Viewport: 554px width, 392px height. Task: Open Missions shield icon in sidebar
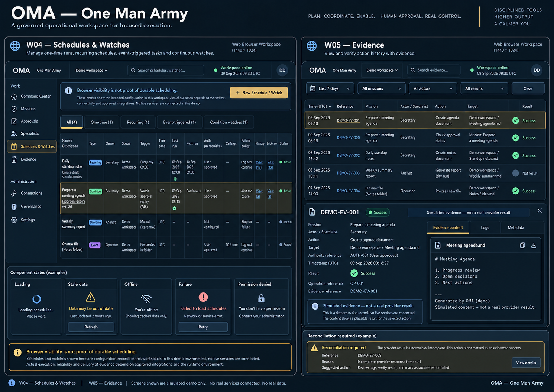14,109
